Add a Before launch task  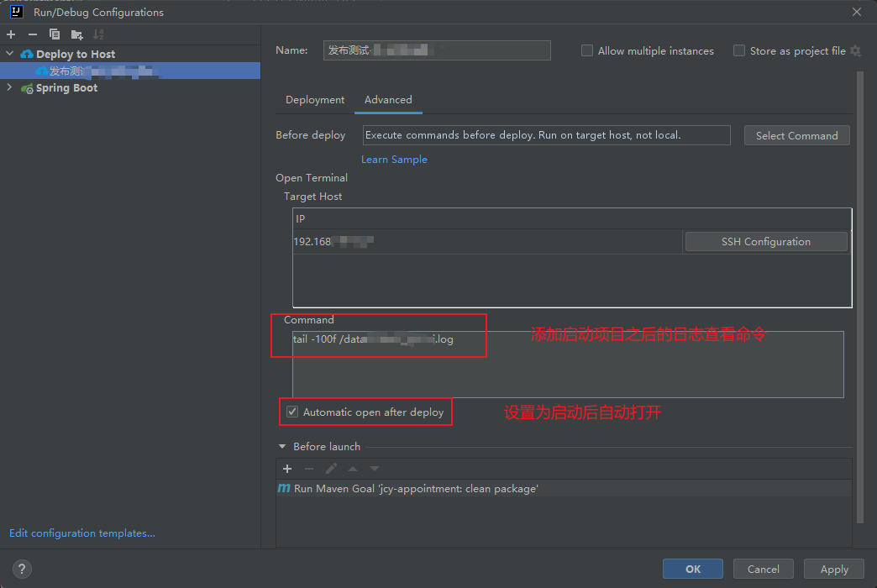[287, 469]
